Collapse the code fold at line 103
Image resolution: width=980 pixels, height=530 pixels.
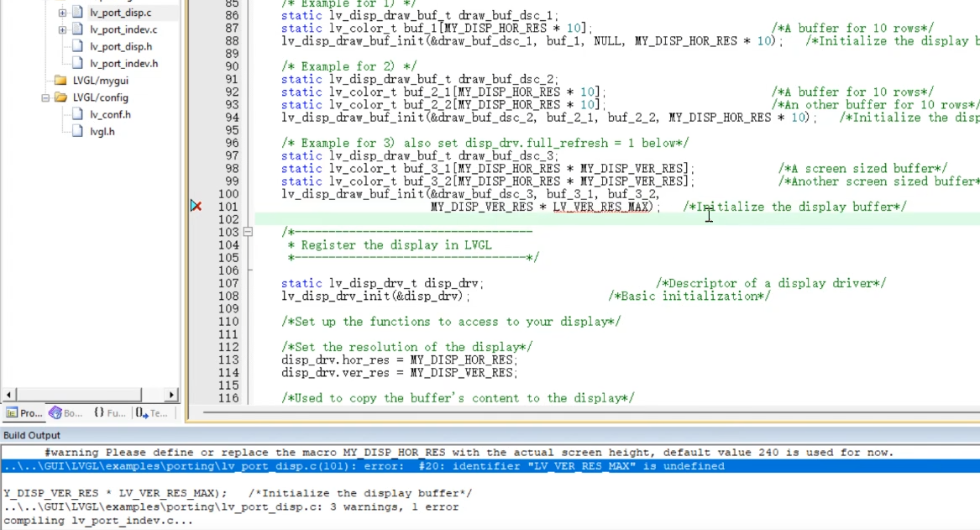(248, 232)
